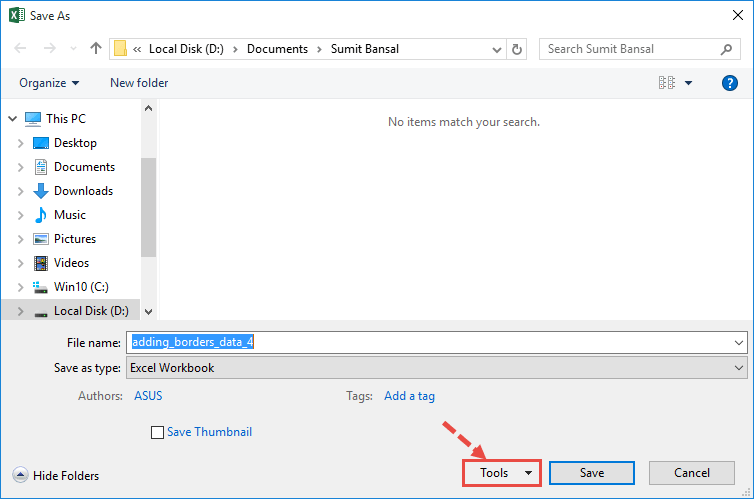
Task: Click the Add a tag link
Action: (409, 396)
